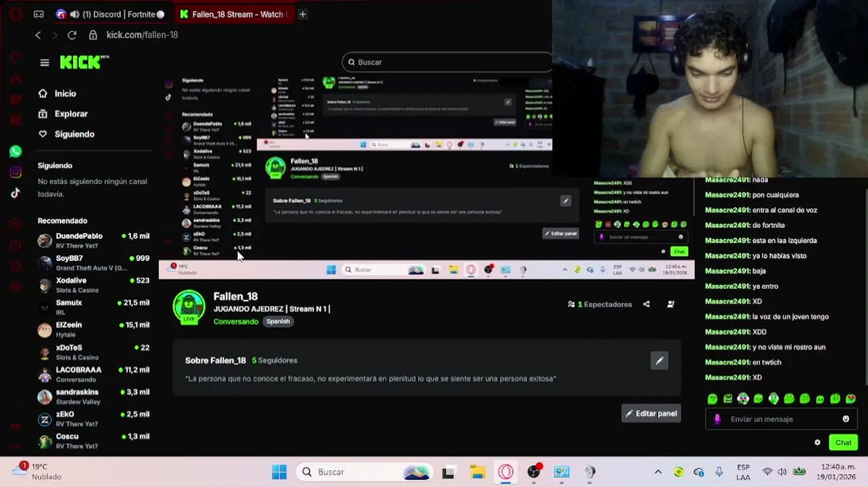Open Explorar in Kick sidebar
The image size is (868, 487).
point(71,114)
